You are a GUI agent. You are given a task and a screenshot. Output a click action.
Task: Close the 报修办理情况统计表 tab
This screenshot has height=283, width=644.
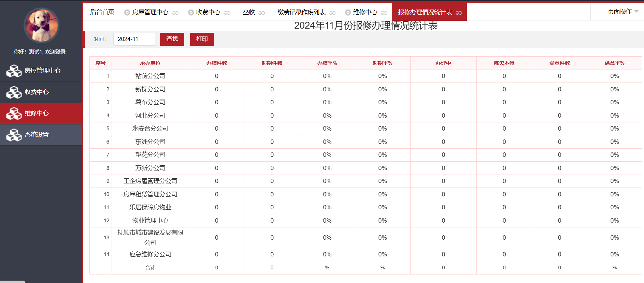(459, 13)
